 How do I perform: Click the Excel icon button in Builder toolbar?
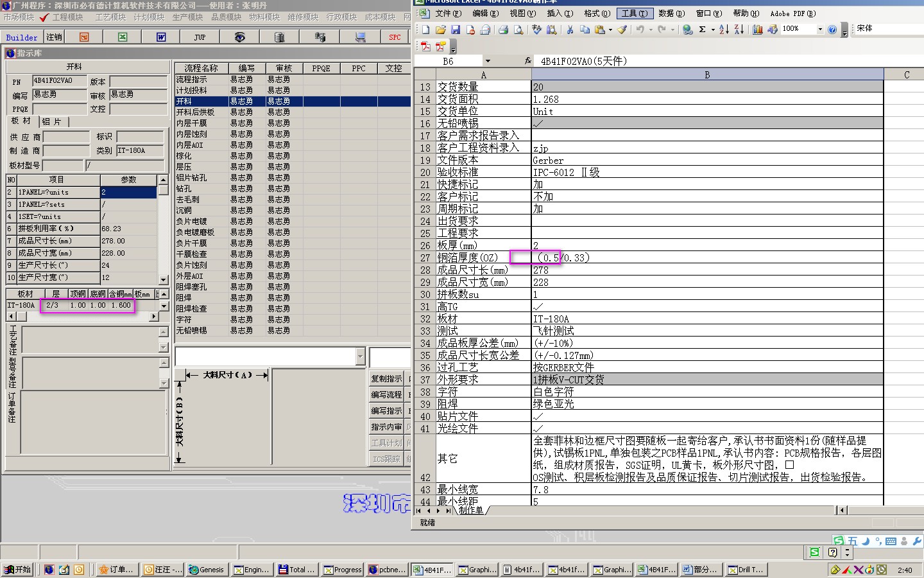pos(123,37)
